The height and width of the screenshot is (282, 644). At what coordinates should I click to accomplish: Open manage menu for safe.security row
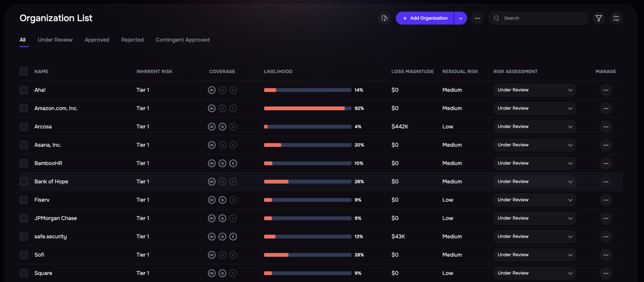point(606,237)
